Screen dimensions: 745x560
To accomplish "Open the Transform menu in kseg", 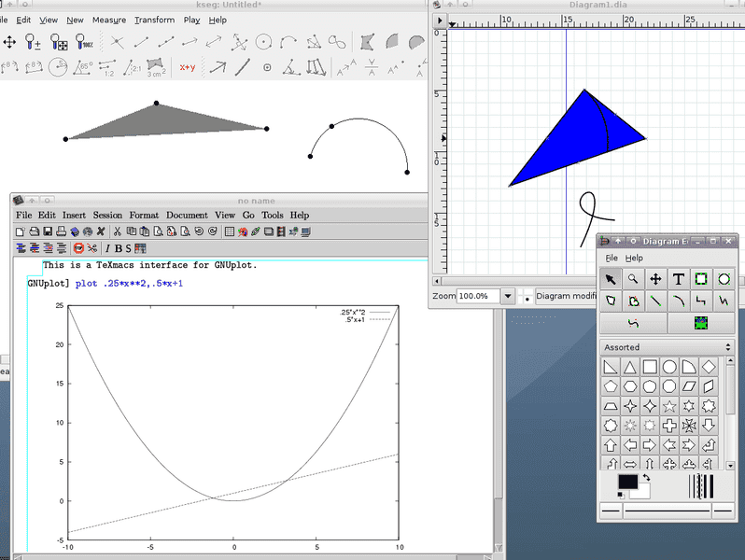I will [154, 20].
